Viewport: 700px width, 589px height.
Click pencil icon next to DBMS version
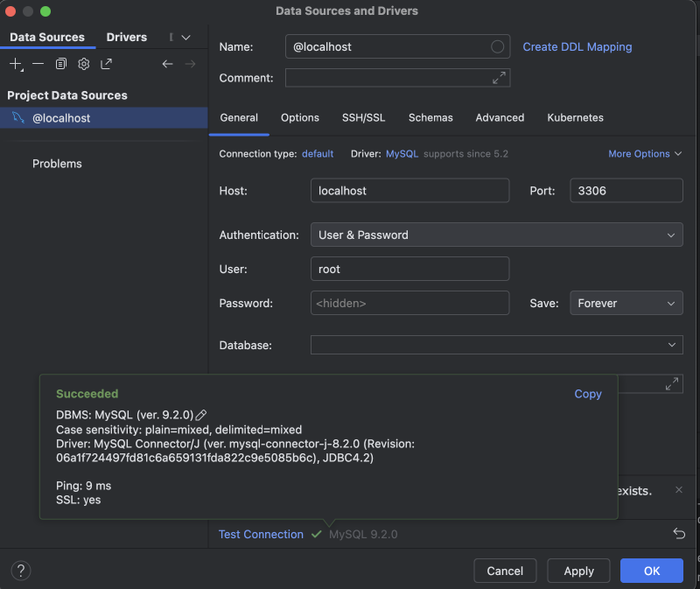(x=201, y=415)
